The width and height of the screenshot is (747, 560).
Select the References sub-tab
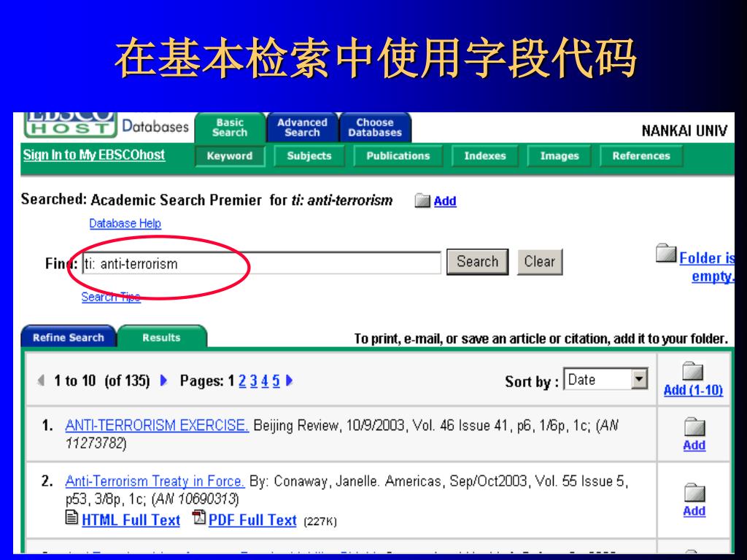[641, 156]
